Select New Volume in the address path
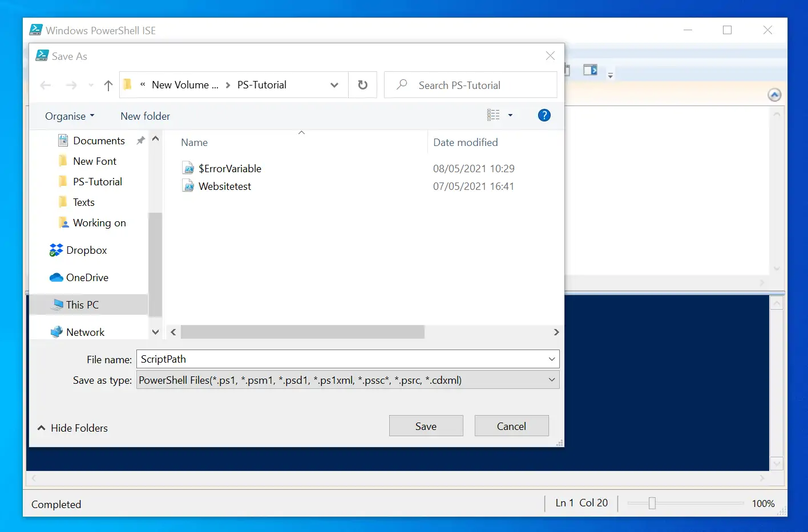This screenshot has height=532, width=808. point(185,85)
